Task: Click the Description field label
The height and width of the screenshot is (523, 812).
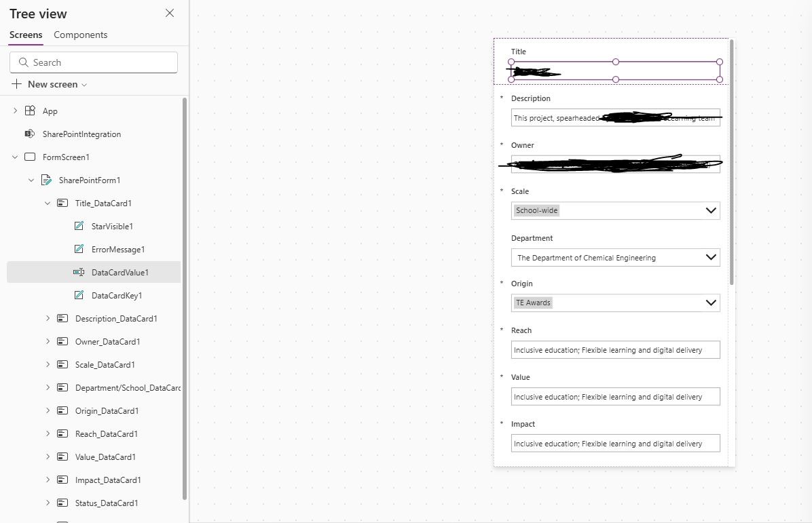Action: point(530,98)
